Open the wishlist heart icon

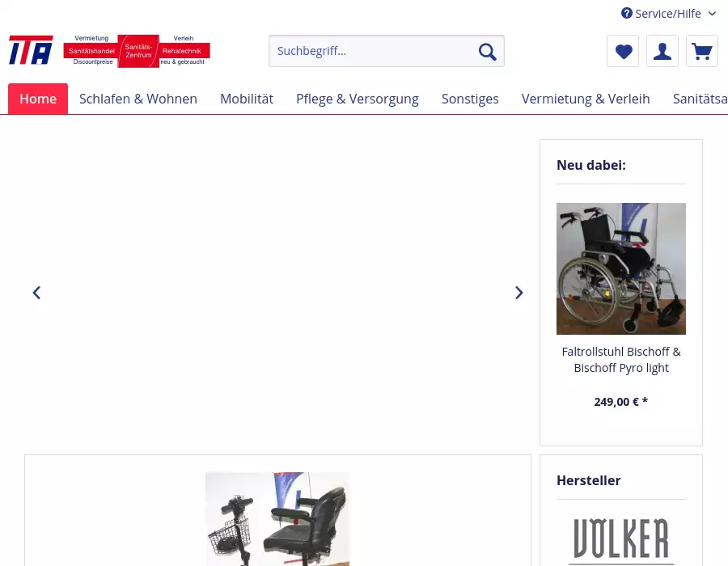[x=623, y=52]
